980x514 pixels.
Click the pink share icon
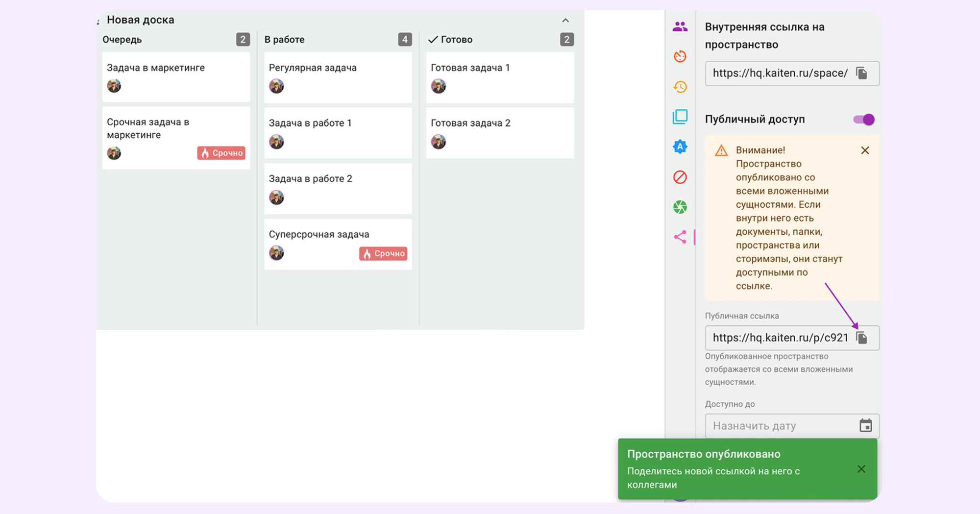tap(680, 237)
